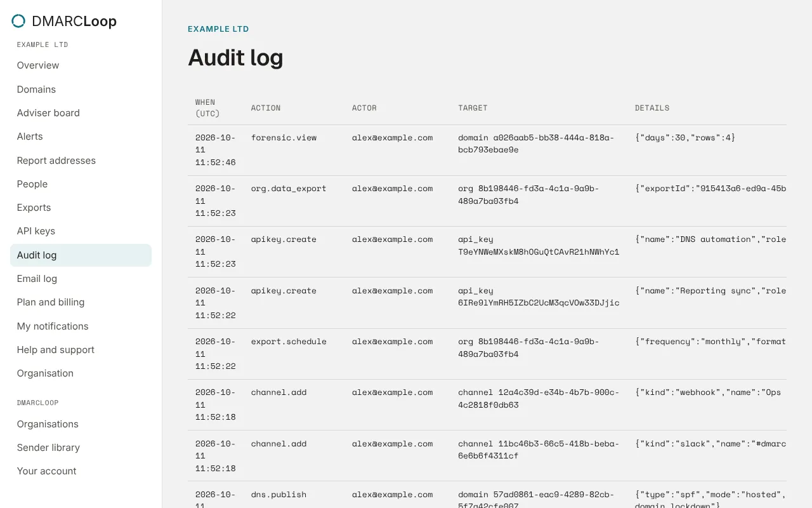Click the ACTION column header

tap(266, 108)
